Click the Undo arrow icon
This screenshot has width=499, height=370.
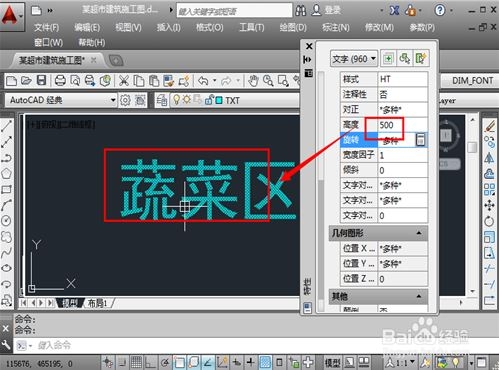click(x=203, y=81)
